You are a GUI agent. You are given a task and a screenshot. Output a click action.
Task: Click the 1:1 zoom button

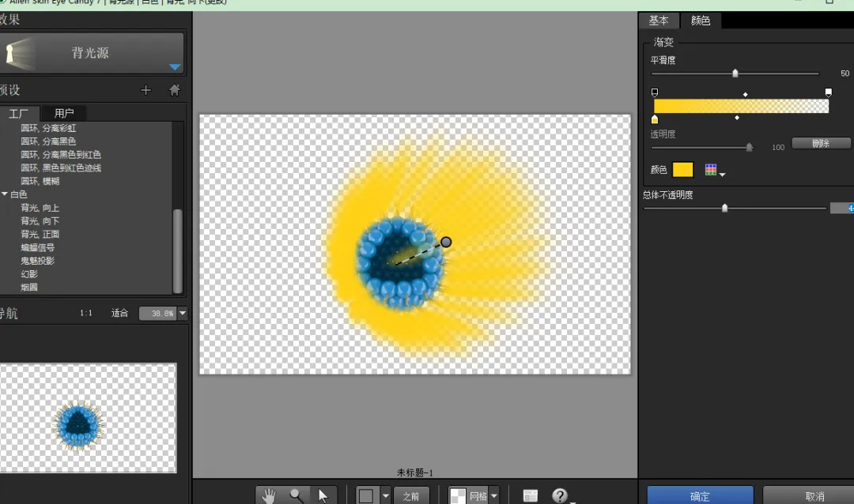pos(86,313)
